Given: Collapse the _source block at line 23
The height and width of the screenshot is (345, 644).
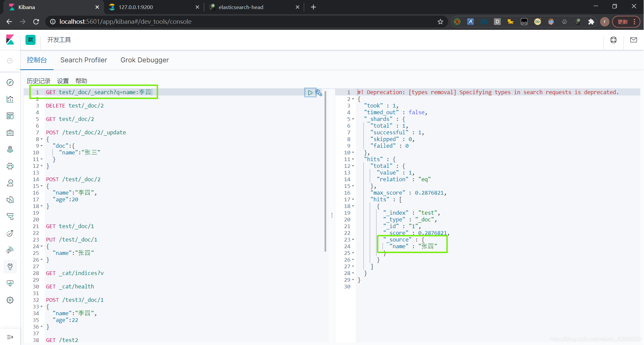Looking at the screenshot, I should point(353,240).
